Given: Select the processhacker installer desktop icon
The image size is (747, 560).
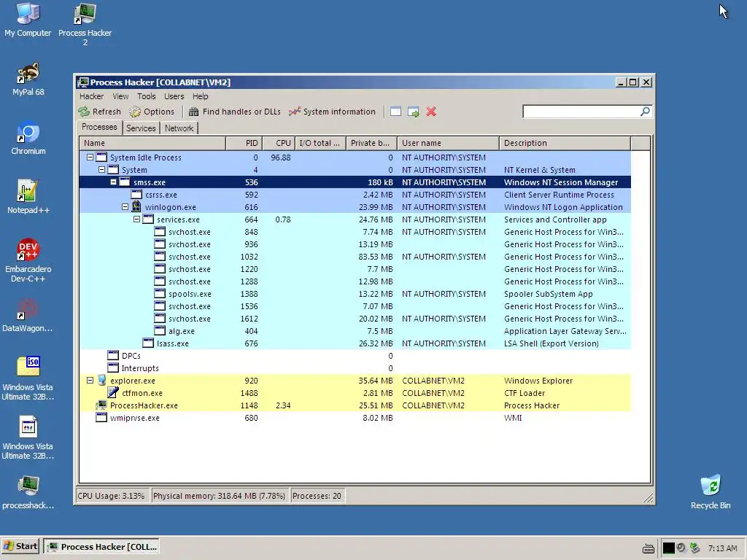Looking at the screenshot, I should tap(28, 492).
